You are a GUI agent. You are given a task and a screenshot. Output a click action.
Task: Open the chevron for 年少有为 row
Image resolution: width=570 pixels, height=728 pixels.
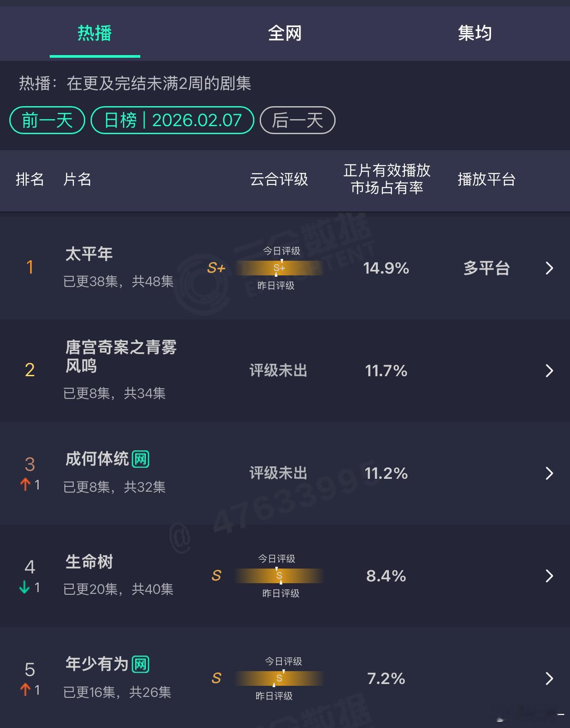tap(549, 678)
